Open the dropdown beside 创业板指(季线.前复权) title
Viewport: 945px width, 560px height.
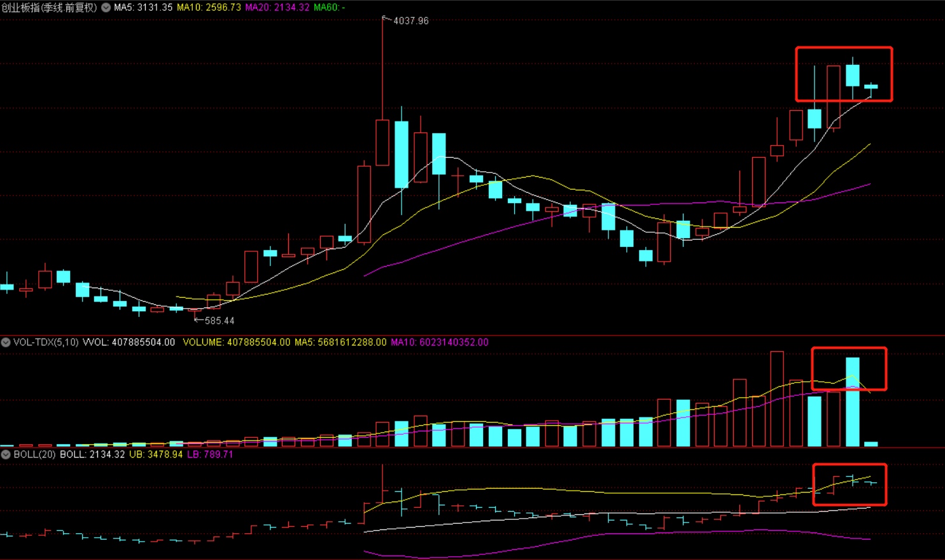pyautogui.click(x=106, y=8)
